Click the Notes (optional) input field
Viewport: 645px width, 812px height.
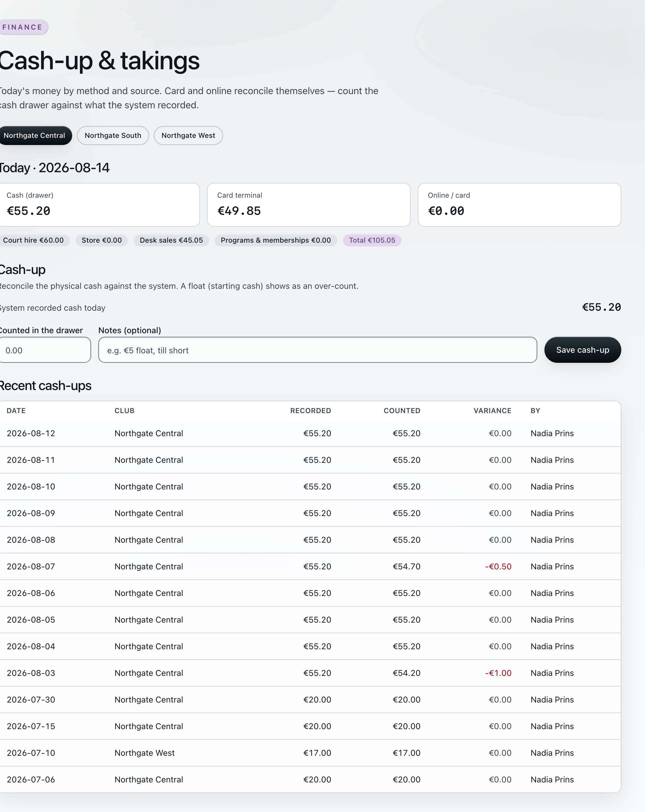point(318,350)
